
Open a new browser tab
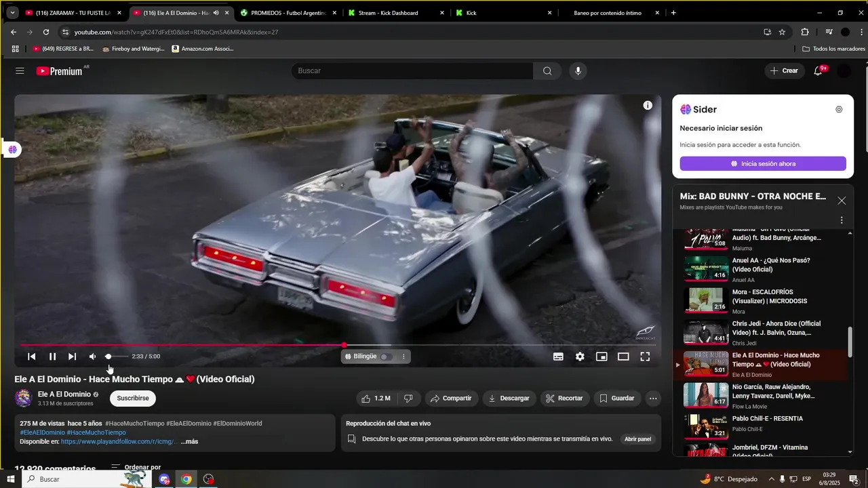click(673, 13)
